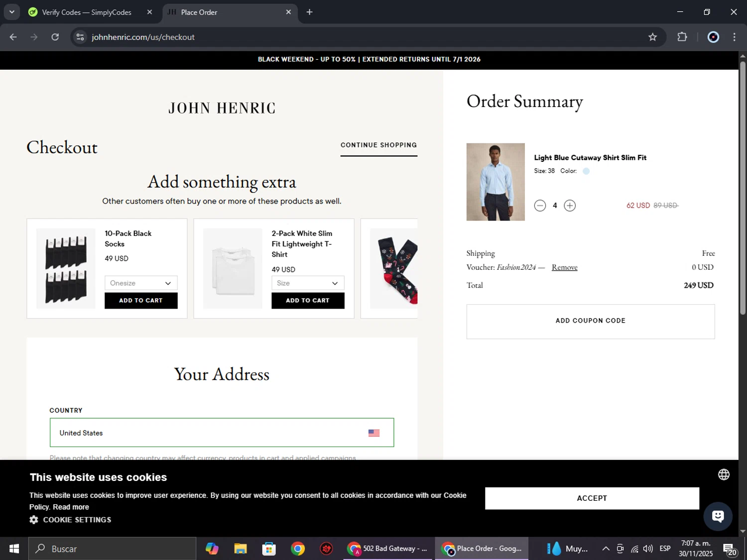Reload the checkout page

pos(55,37)
